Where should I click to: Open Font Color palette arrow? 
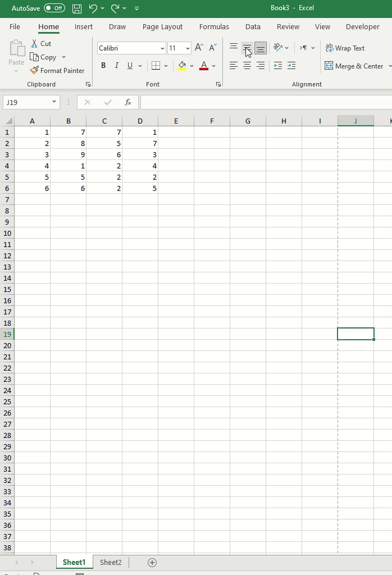point(213,66)
